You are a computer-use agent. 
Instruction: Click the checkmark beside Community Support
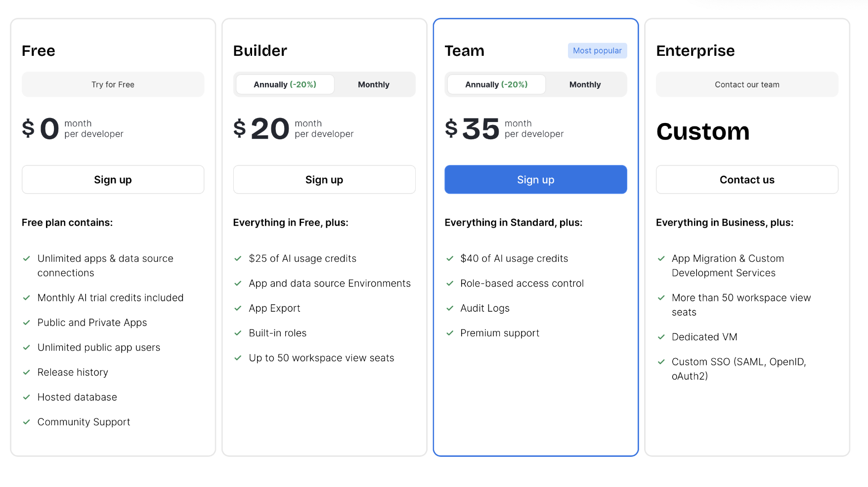coord(27,422)
